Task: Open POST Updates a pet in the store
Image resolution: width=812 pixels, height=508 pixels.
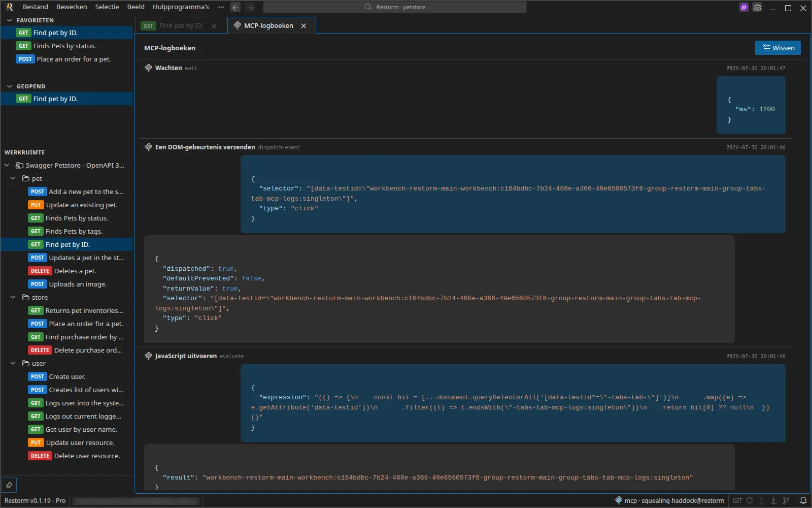Action: pyautogui.click(x=66, y=258)
